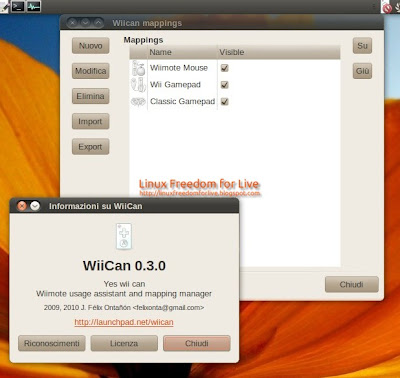Image resolution: width=400 pixels, height=378 pixels.
Task: Open the Licenza dialog
Action: 124,343
